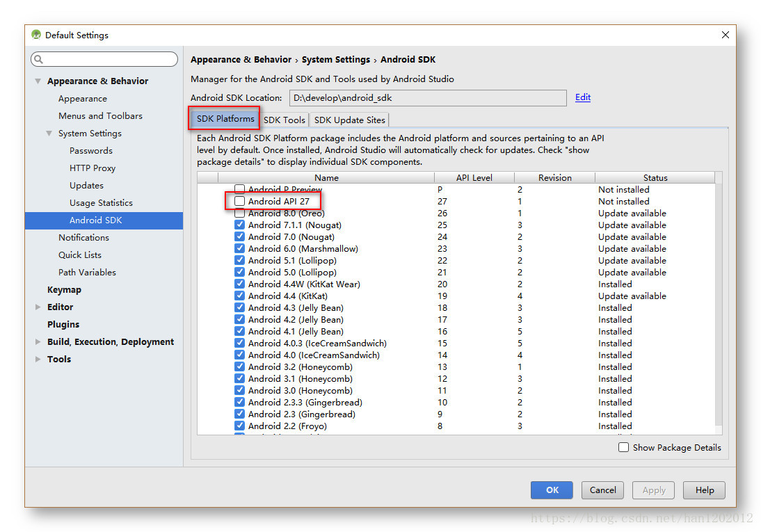Open Usage Statistics settings
Viewport: 761px width, 532px height.
(101, 203)
